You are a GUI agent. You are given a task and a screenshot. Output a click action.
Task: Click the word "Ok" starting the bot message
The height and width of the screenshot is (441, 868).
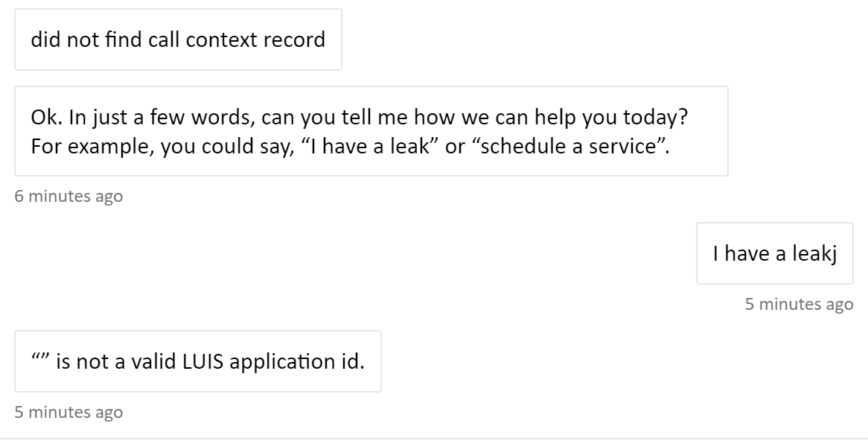(43, 117)
